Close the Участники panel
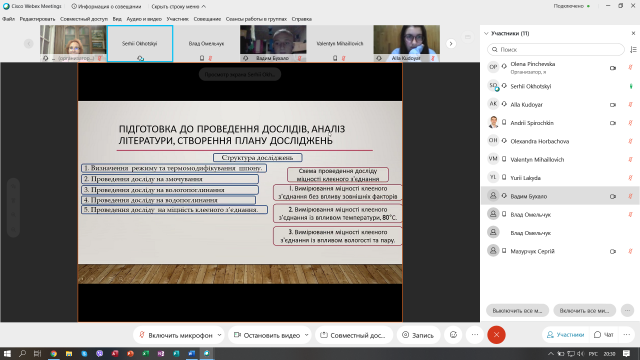Screen dimensions: 640x360 tap(633, 33)
